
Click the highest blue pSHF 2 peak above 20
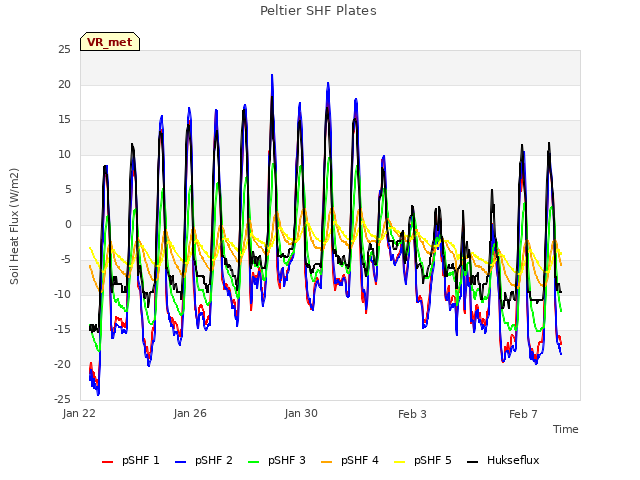point(272,75)
